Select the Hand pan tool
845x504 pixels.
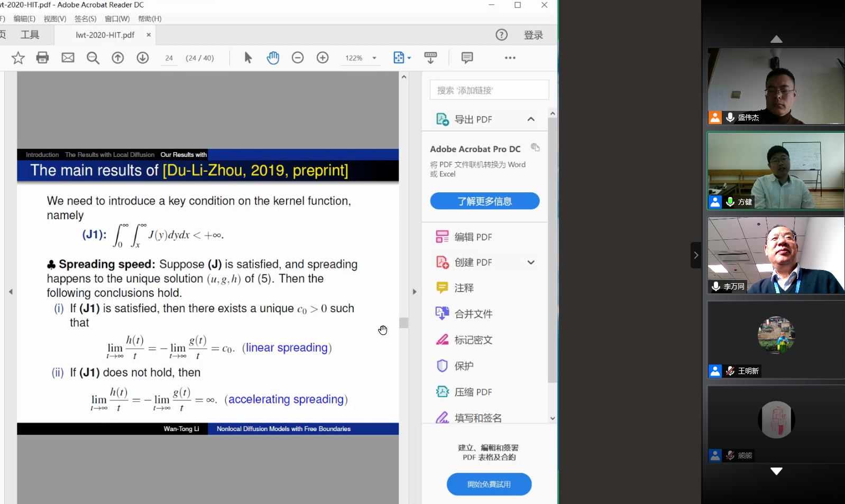(273, 58)
